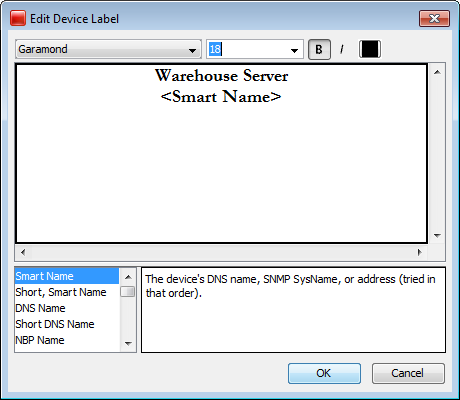The image size is (460, 400).
Task: Toggle the Italic formatting button
Action: coord(342,49)
